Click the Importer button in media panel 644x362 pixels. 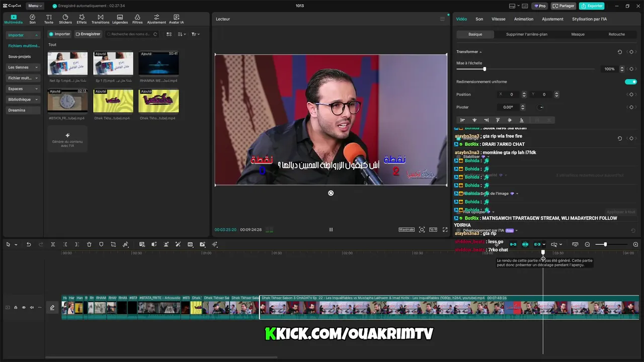tap(59, 34)
